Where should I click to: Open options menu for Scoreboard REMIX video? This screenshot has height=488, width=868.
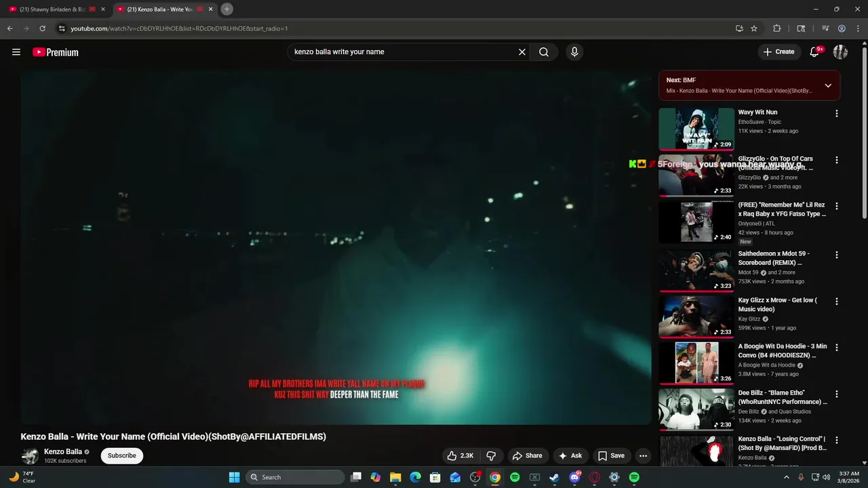836,255
